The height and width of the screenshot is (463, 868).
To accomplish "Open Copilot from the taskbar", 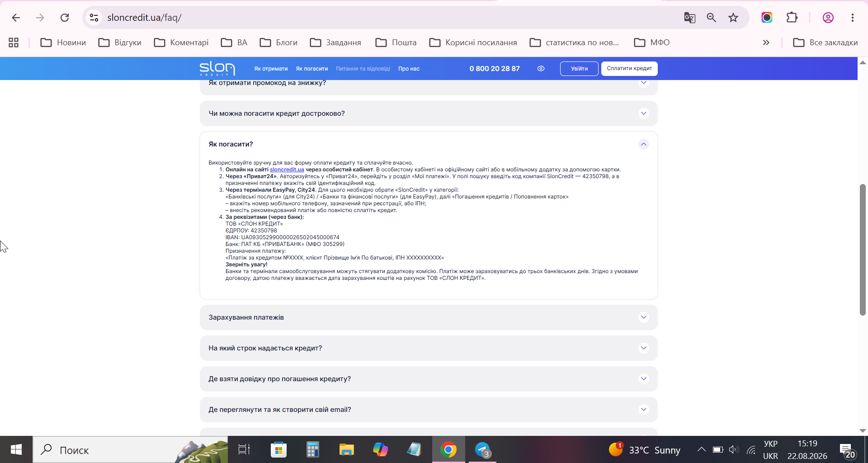I will pos(381,449).
